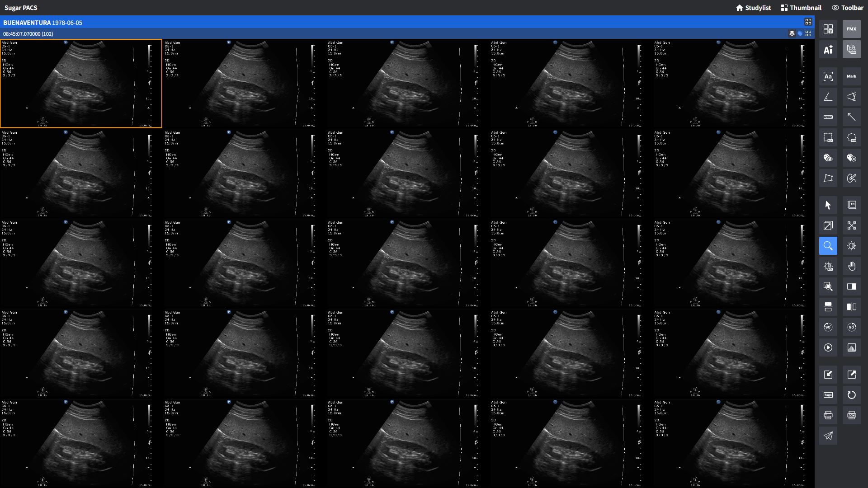Open the study layout grid in patient bar

808,22
